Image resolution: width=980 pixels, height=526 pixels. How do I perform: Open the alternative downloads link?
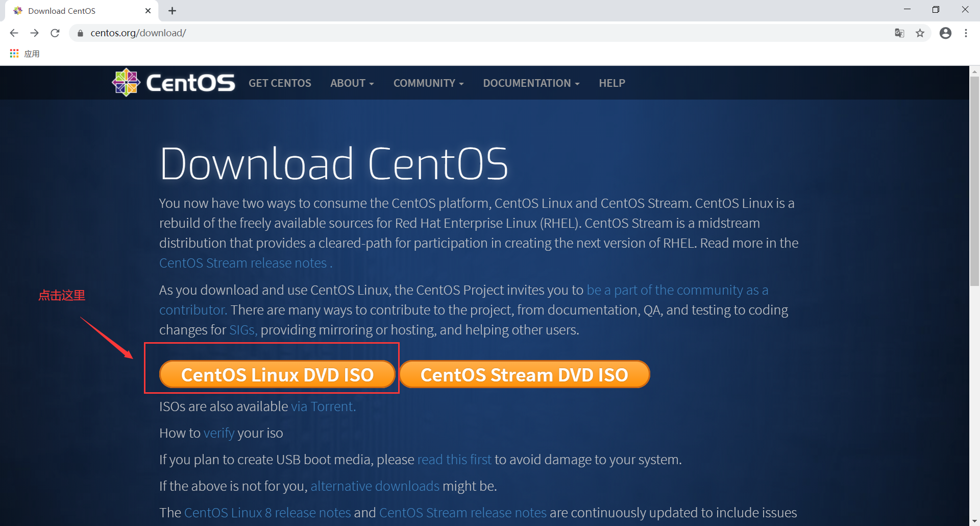click(x=375, y=486)
